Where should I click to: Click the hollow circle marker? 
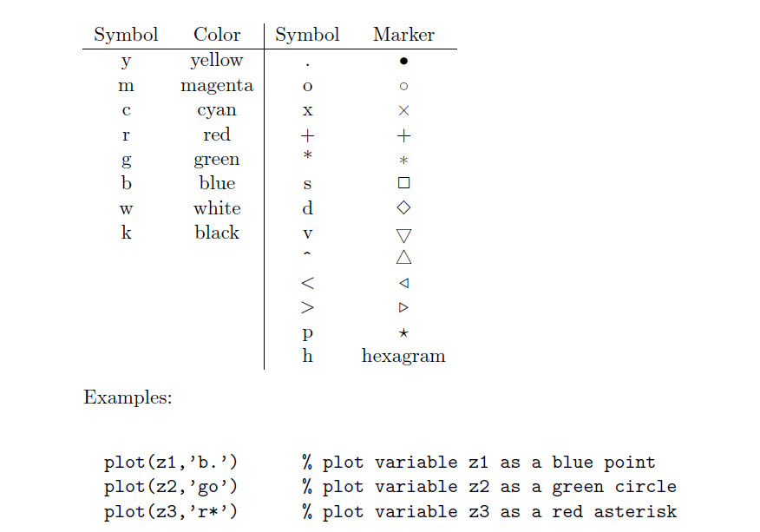pyautogui.click(x=403, y=86)
